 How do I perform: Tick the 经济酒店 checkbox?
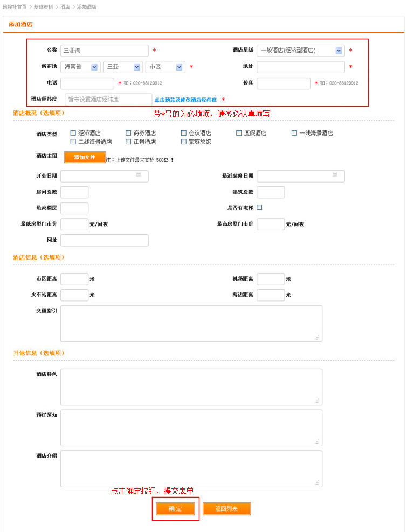73,133
